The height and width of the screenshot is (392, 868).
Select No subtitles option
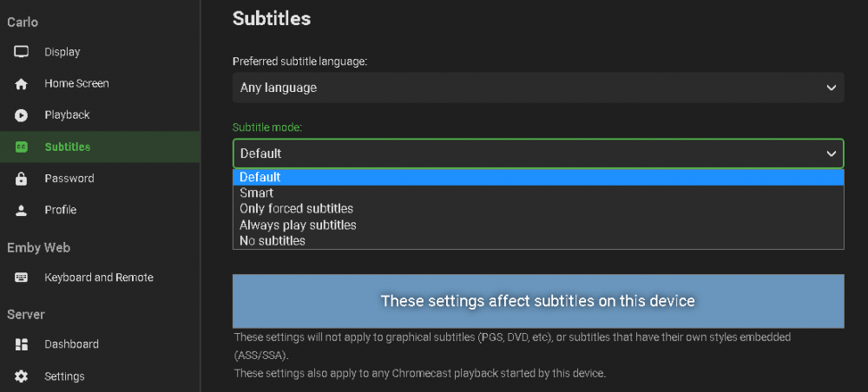(x=273, y=241)
